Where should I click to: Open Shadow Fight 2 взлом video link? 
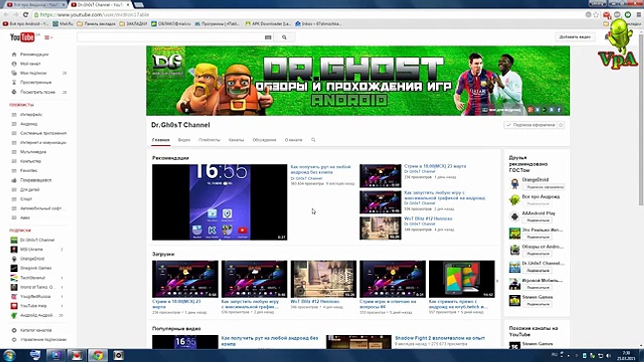click(x=440, y=338)
